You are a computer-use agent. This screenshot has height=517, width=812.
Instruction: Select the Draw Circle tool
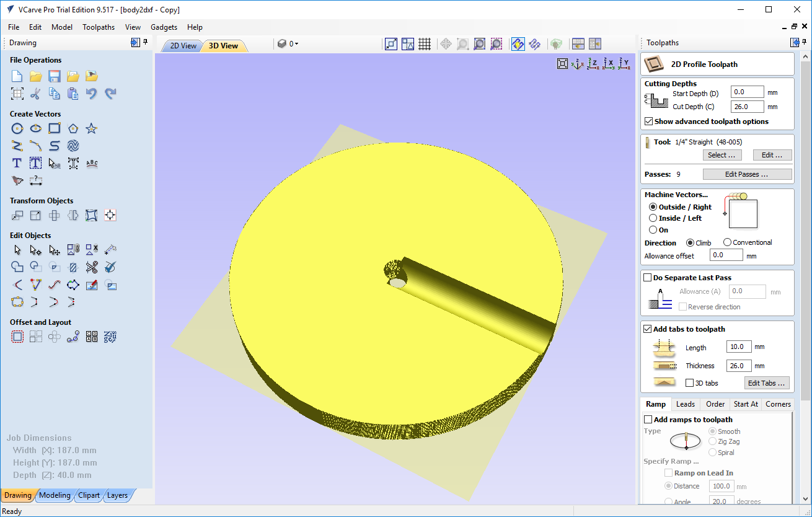coord(17,128)
